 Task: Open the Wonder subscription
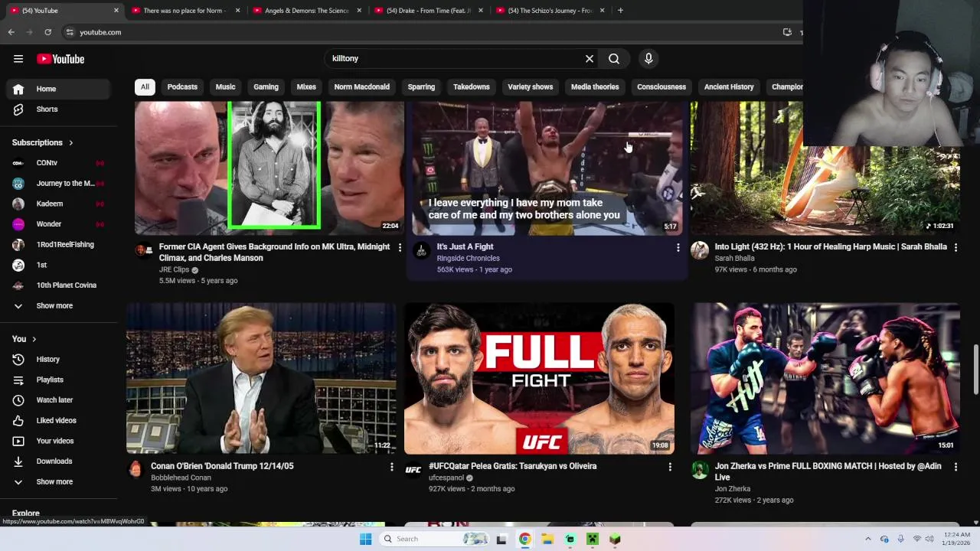tap(59, 224)
